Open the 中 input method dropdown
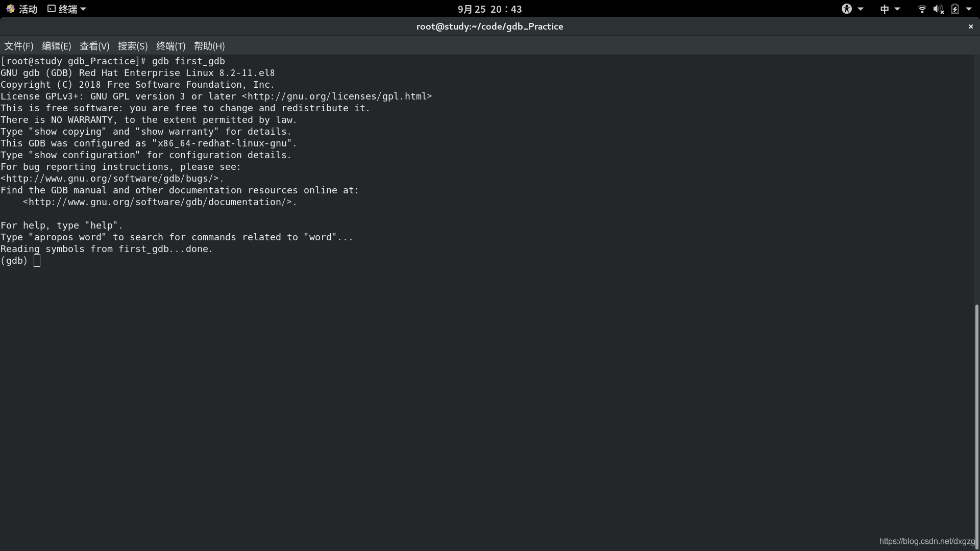The height and width of the screenshot is (551, 980). click(x=890, y=9)
